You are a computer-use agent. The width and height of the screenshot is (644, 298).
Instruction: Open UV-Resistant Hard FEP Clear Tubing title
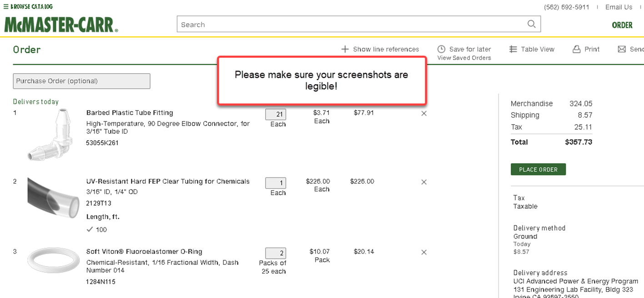coord(168,181)
